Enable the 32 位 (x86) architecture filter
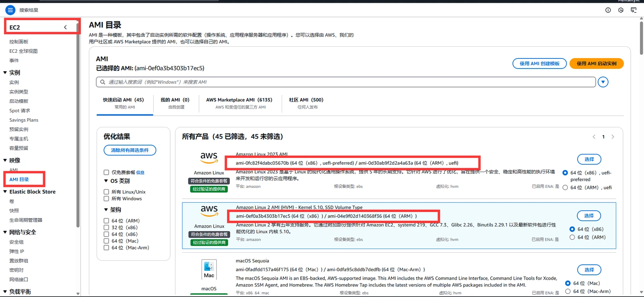Image resolution: width=644 pixels, height=297 pixels. (106, 227)
